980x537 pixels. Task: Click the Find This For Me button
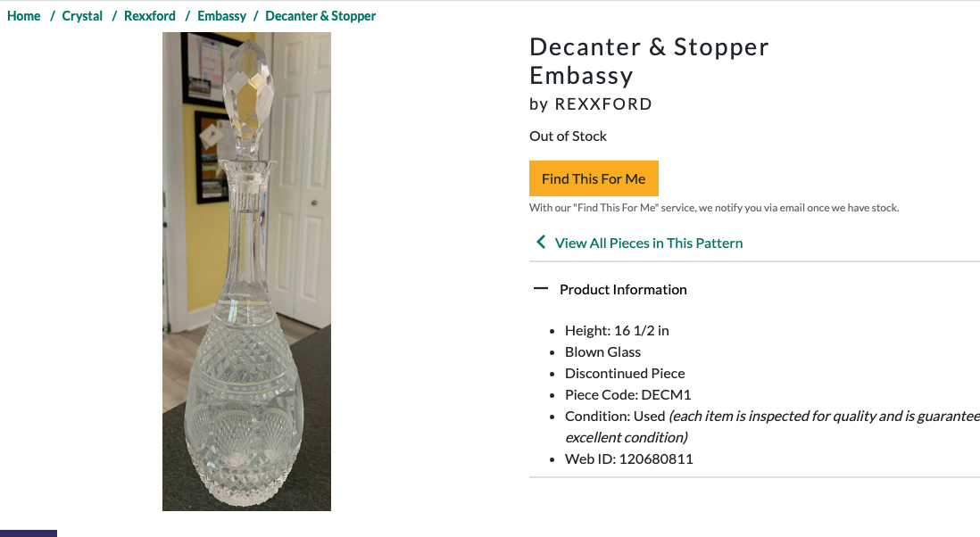click(x=594, y=178)
